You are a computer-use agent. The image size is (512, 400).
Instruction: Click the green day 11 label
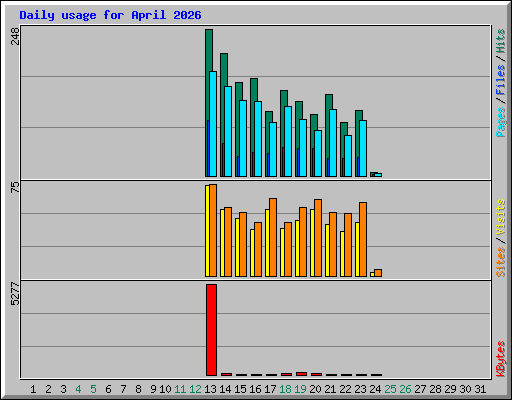tap(180, 389)
